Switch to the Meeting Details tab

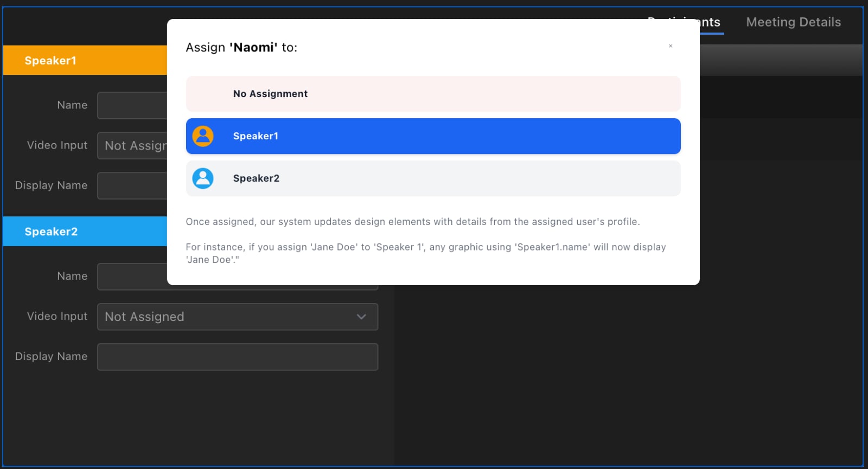click(x=793, y=22)
